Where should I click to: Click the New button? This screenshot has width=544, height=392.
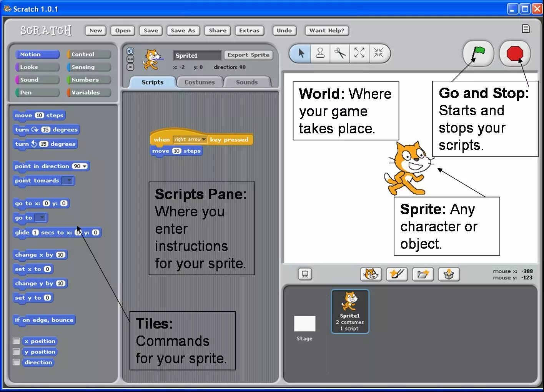(96, 30)
